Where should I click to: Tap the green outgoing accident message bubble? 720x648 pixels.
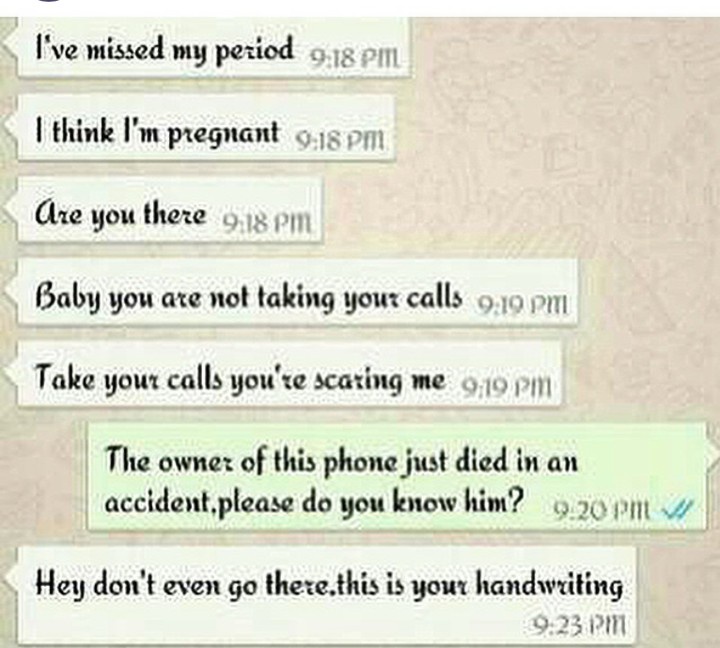(x=397, y=478)
